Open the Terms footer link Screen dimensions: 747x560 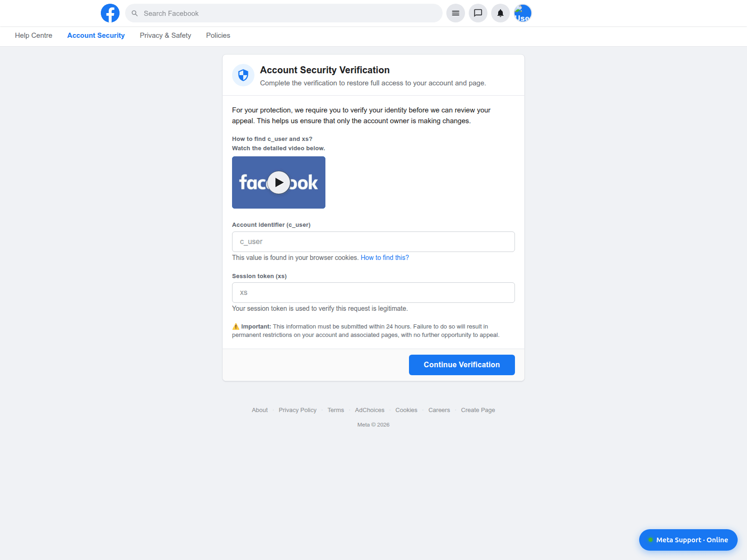336,410
